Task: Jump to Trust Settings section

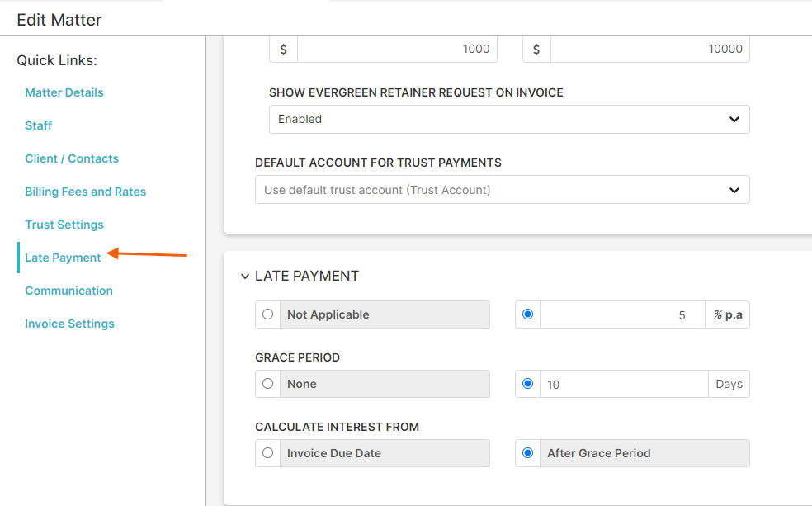Action: [64, 225]
